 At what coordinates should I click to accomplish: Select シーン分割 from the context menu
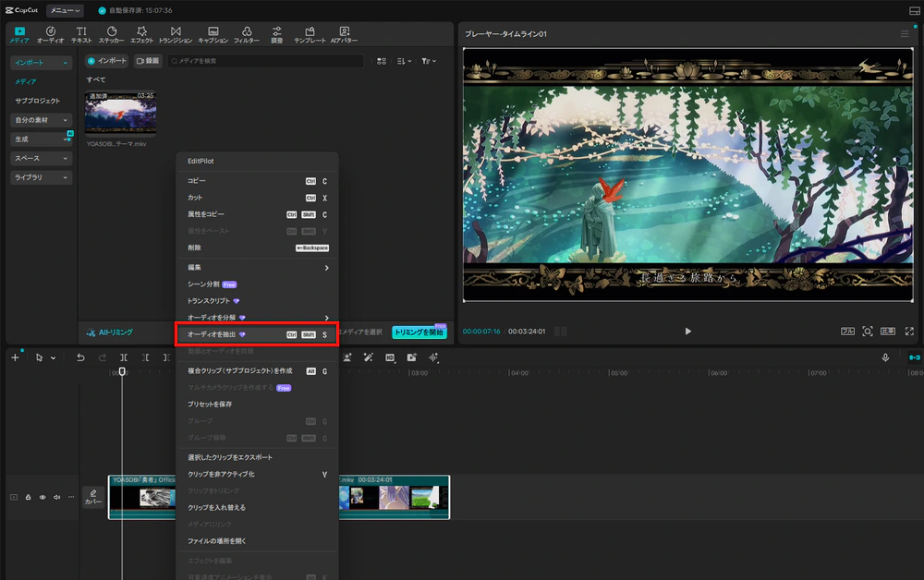point(258,284)
